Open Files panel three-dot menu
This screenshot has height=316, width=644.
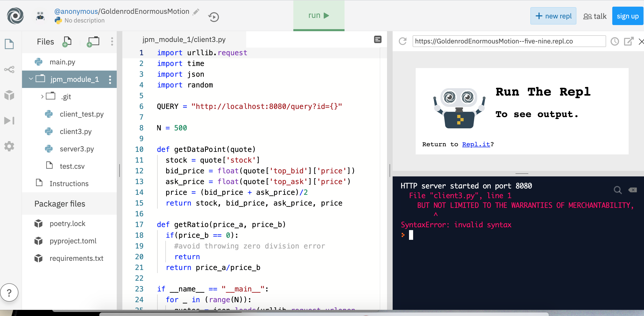pos(112,41)
